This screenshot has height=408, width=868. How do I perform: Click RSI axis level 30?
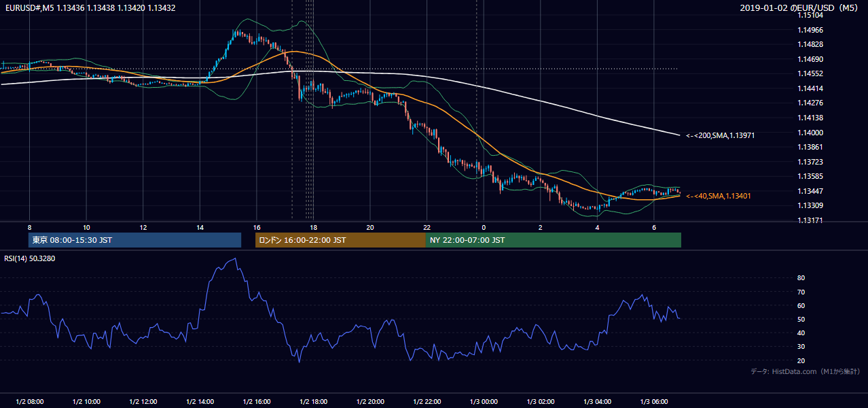801,347
